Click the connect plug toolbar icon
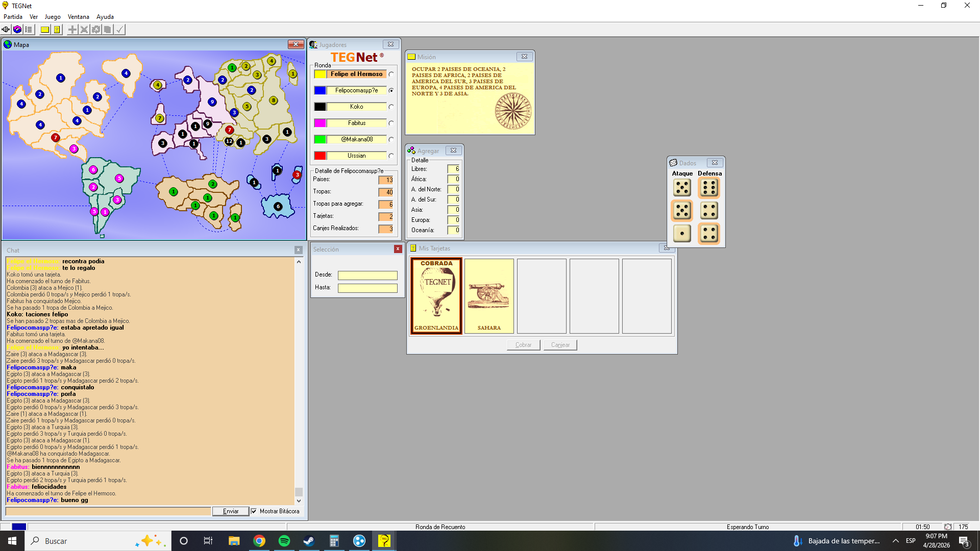980x551 pixels. click(6, 30)
